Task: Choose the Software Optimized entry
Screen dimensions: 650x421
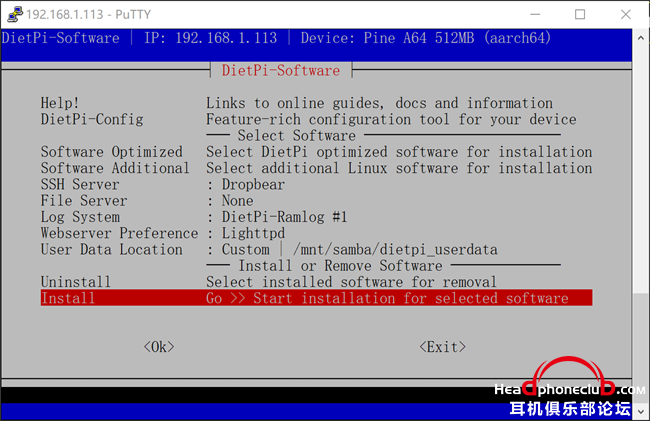Action: click(x=316, y=152)
